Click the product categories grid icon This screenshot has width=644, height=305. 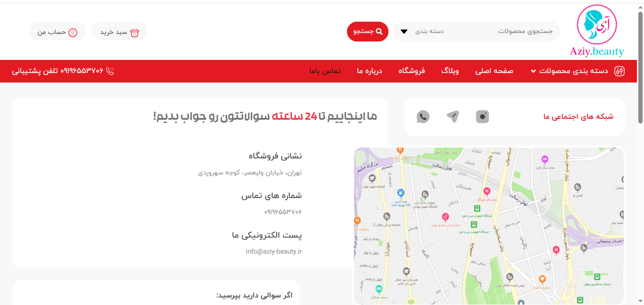pyautogui.click(x=619, y=71)
